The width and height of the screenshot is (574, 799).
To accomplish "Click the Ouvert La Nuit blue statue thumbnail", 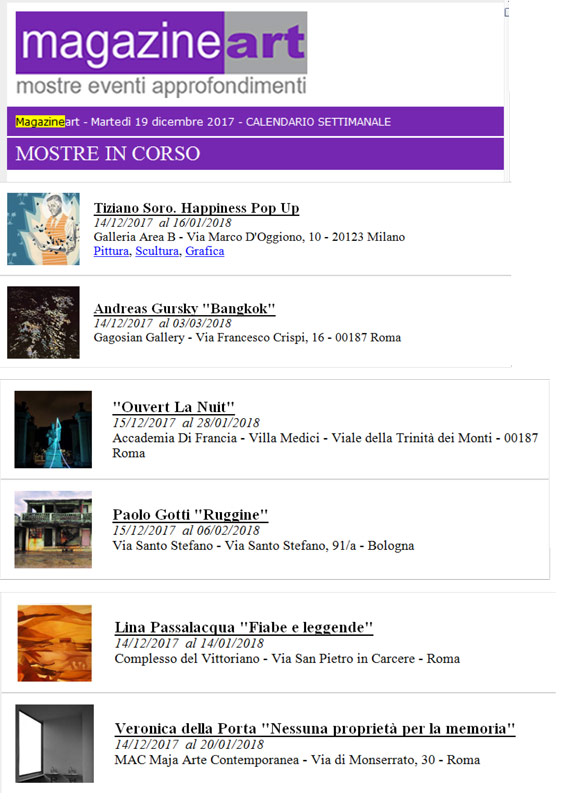I will (x=53, y=429).
